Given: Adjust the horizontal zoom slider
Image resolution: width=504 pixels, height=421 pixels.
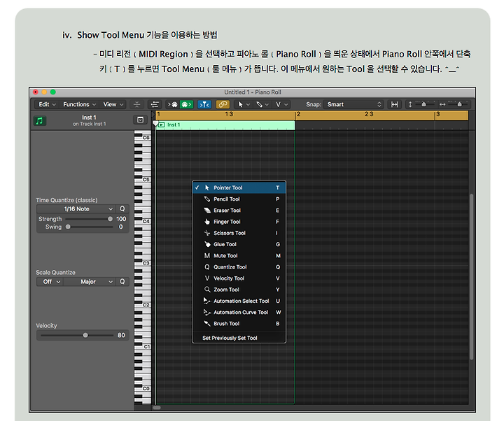Looking at the screenshot, I should (459, 104).
